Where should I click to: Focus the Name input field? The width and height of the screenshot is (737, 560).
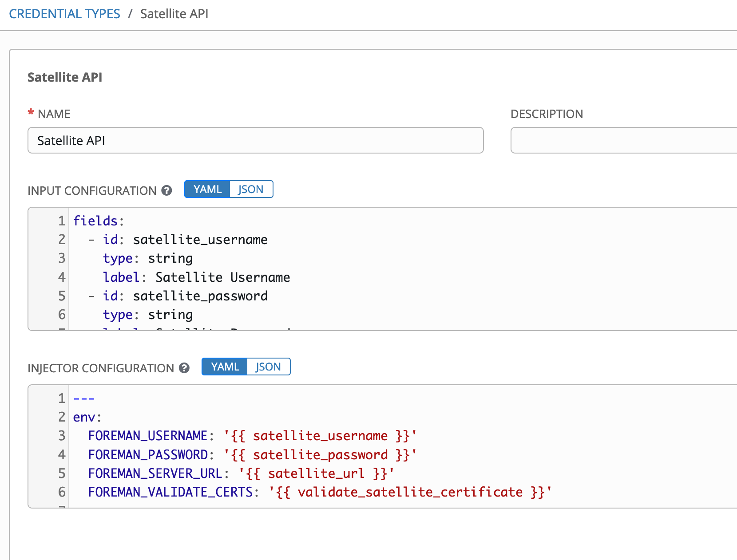pyautogui.click(x=255, y=141)
